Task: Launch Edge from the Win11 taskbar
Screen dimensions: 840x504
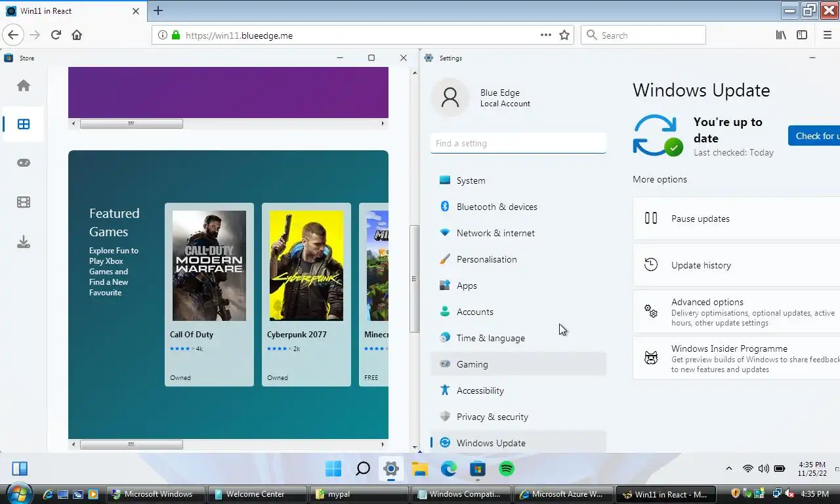Action: pyautogui.click(x=449, y=469)
